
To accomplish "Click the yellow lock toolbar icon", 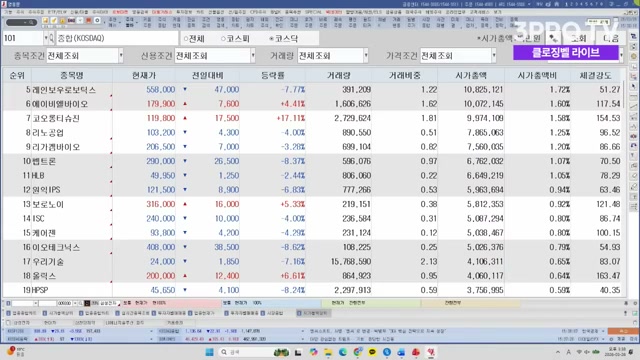I will pos(62,20).
